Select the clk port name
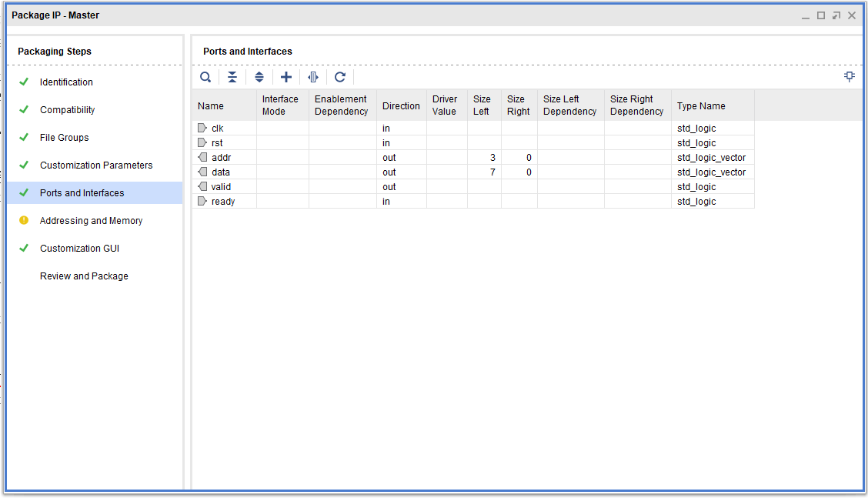Screen dimensions: 868x498 (218, 129)
